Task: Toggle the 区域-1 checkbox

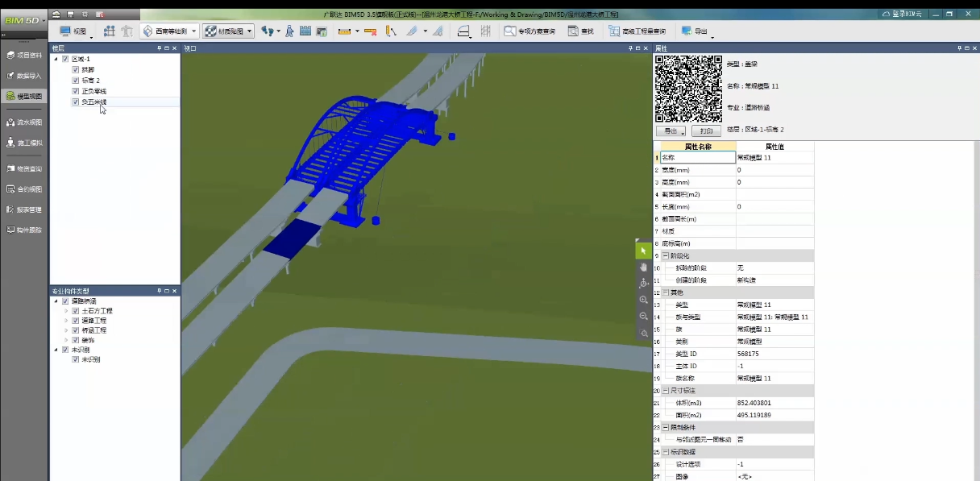Action: (x=66, y=60)
